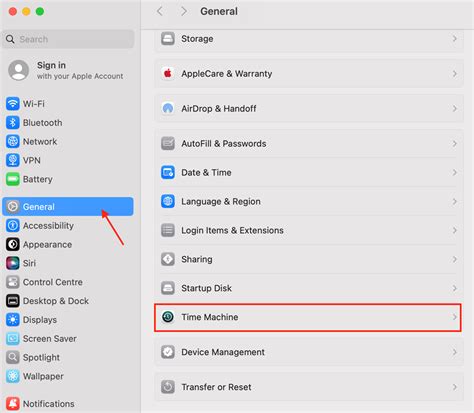Select the Battery icon in sidebar

(x=13, y=179)
